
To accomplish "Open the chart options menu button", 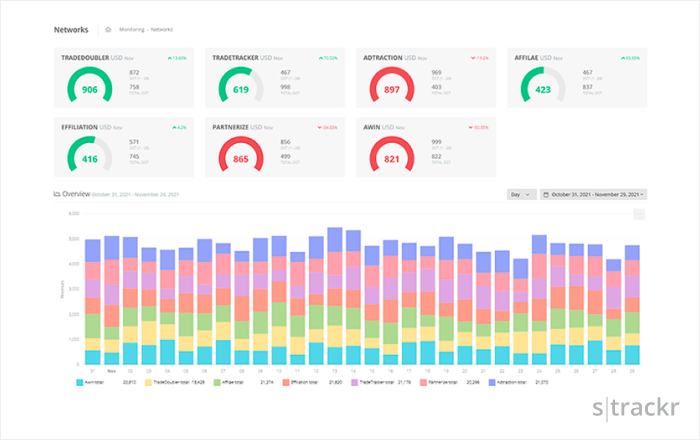I will point(639,215).
